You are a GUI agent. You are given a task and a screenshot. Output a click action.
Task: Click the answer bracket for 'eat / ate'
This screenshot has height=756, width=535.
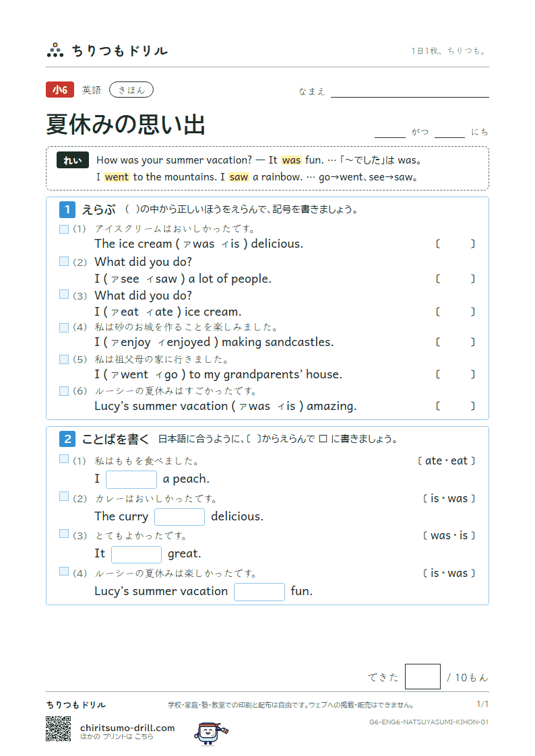[x=455, y=312]
